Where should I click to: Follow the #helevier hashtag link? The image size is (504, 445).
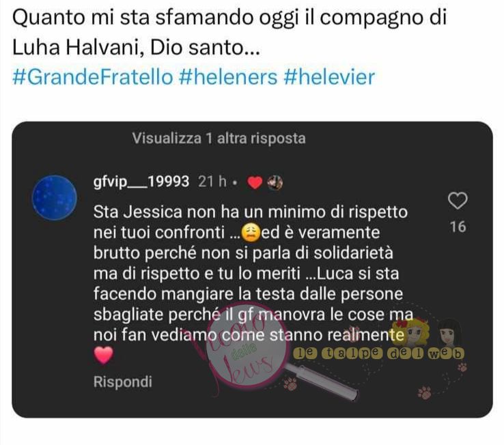pos(329,77)
